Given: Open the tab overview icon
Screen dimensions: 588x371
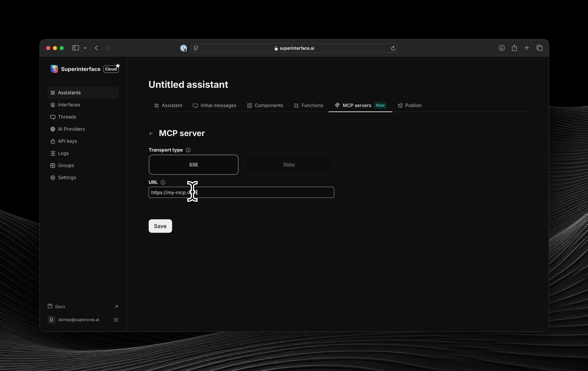Looking at the screenshot, I should (539, 48).
